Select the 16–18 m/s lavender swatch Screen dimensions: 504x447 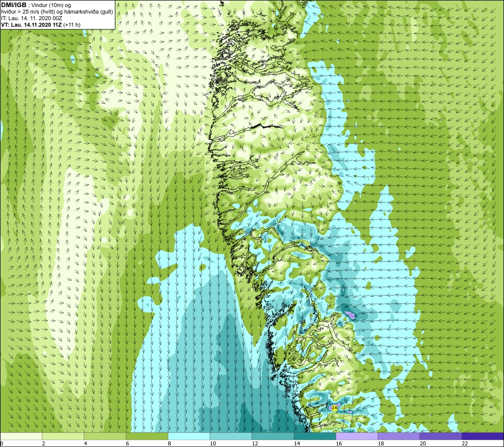(x=357, y=436)
